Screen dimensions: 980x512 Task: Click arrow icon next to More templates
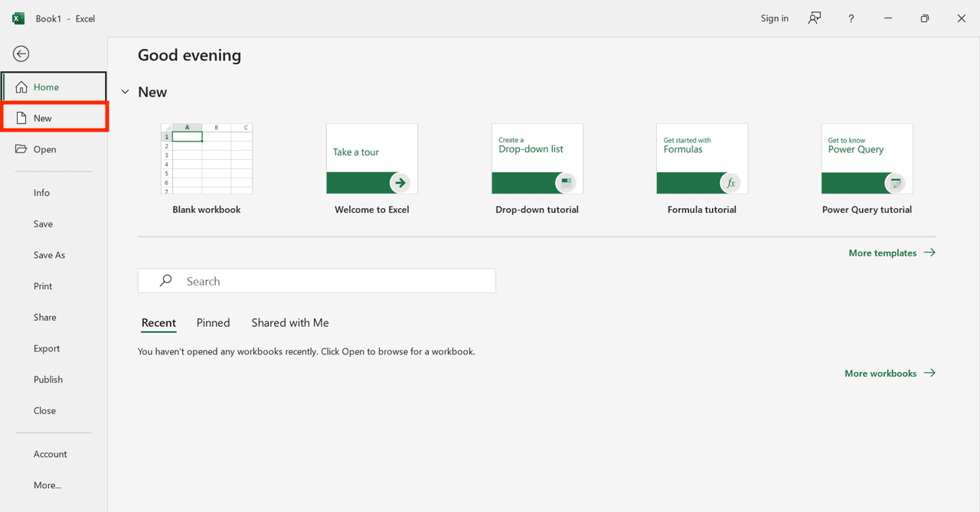929,253
